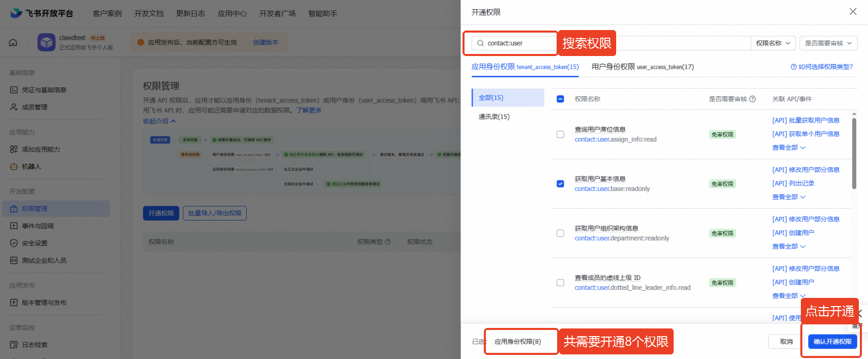868x359 pixels.
Task: Select the 全部(15) category
Action: pyautogui.click(x=508, y=98)
